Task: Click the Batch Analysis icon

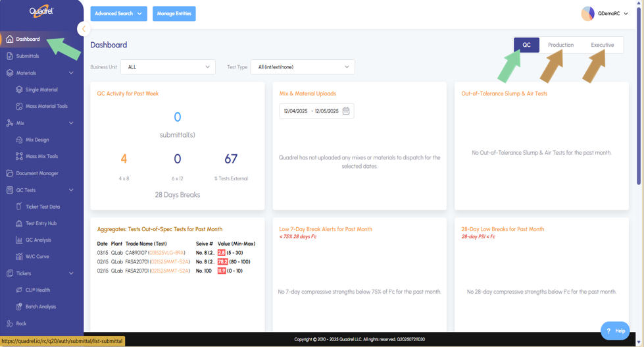Action: point(19,307)
